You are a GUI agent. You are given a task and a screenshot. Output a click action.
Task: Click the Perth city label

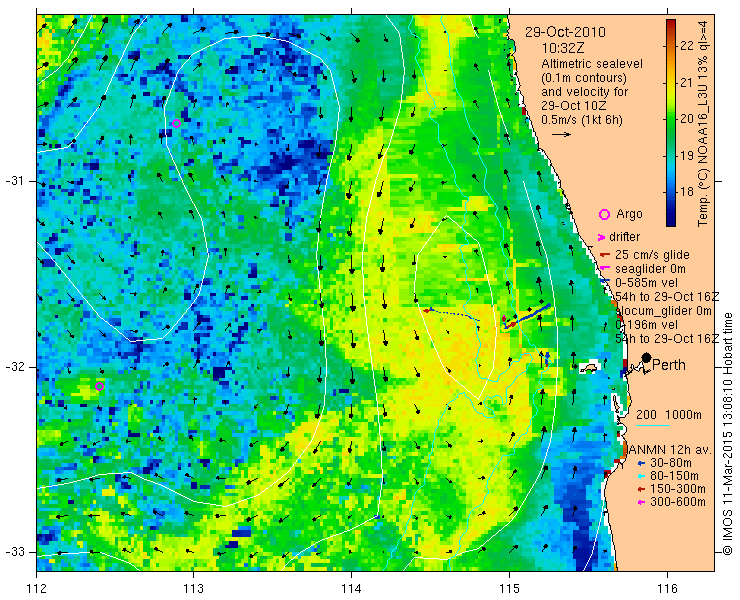pos(669,365)
